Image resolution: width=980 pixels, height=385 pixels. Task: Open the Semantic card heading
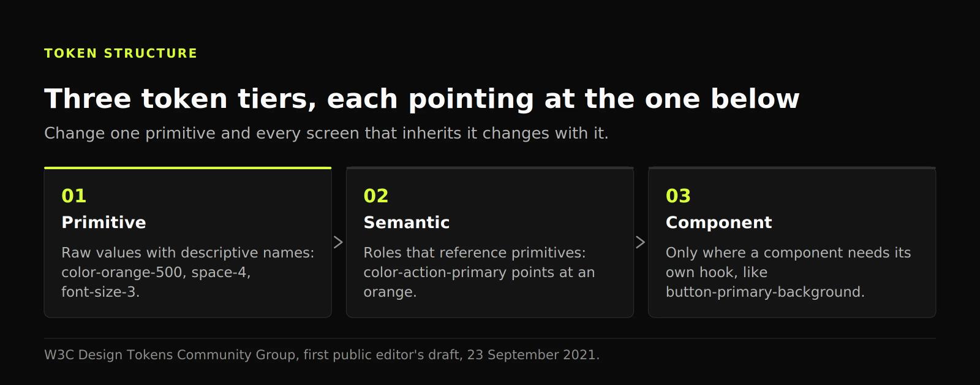pos(407,223)
